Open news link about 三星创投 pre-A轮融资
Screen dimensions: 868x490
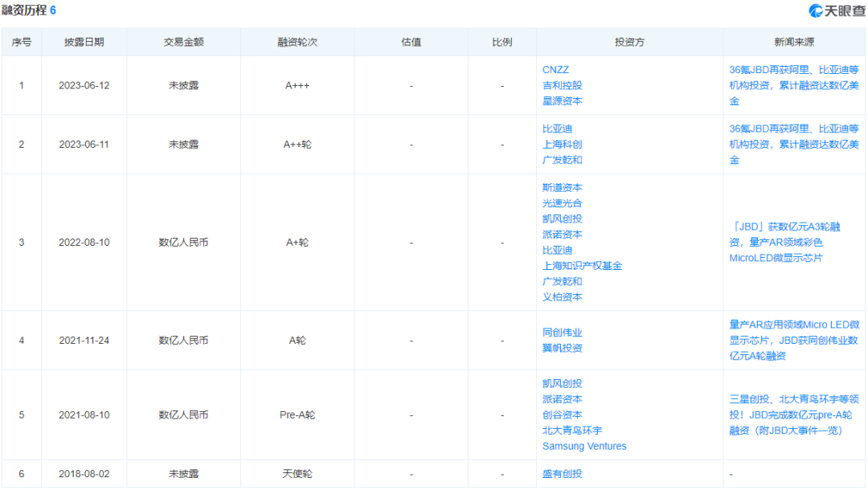pos(794,414)
